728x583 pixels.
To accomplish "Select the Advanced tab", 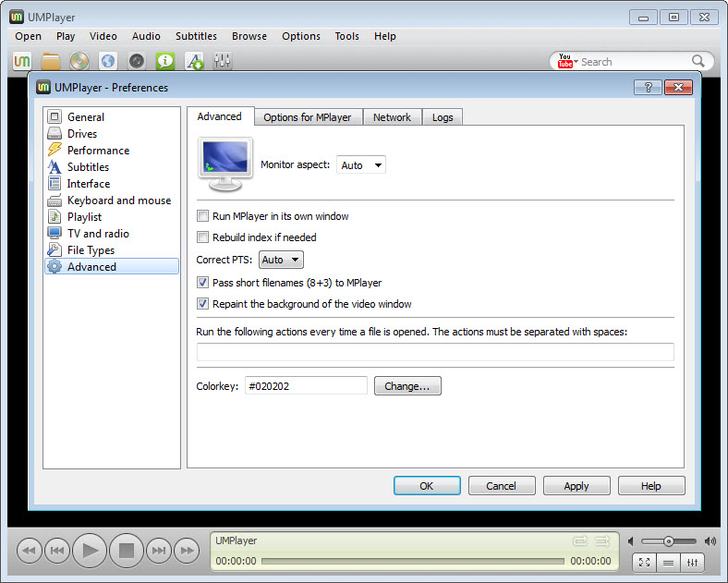I will tap(220, 116).
